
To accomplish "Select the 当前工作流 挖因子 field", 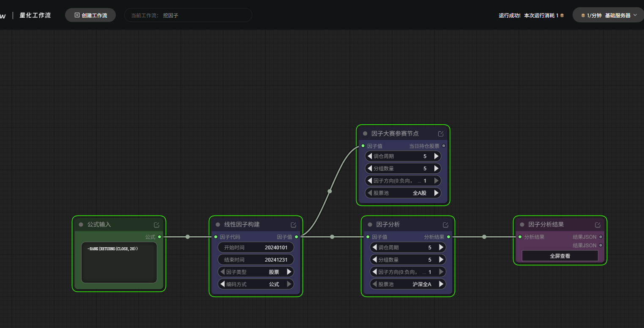I will [x=188, y=15].
